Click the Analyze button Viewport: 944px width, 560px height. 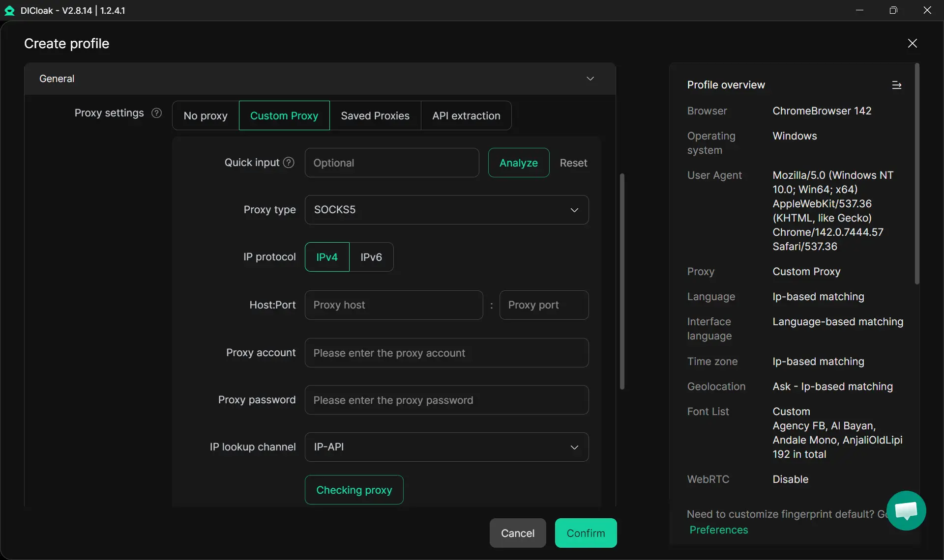(518, 163)
